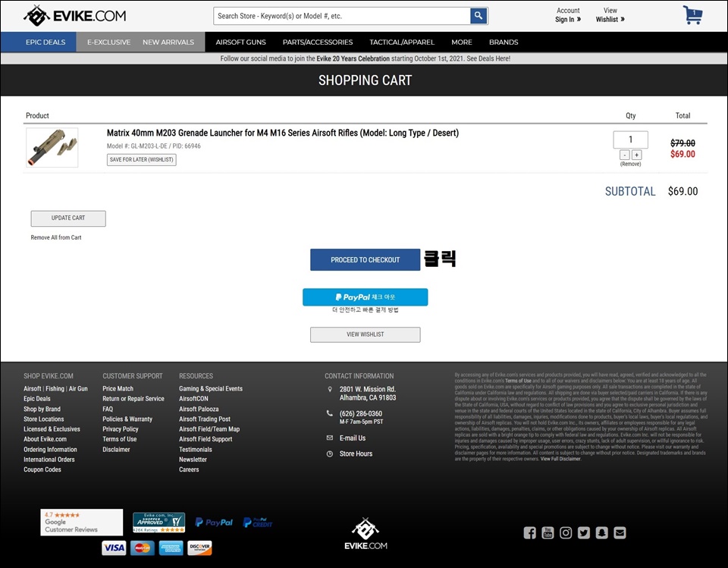Click Remove All from Cart

pos(55,237)
